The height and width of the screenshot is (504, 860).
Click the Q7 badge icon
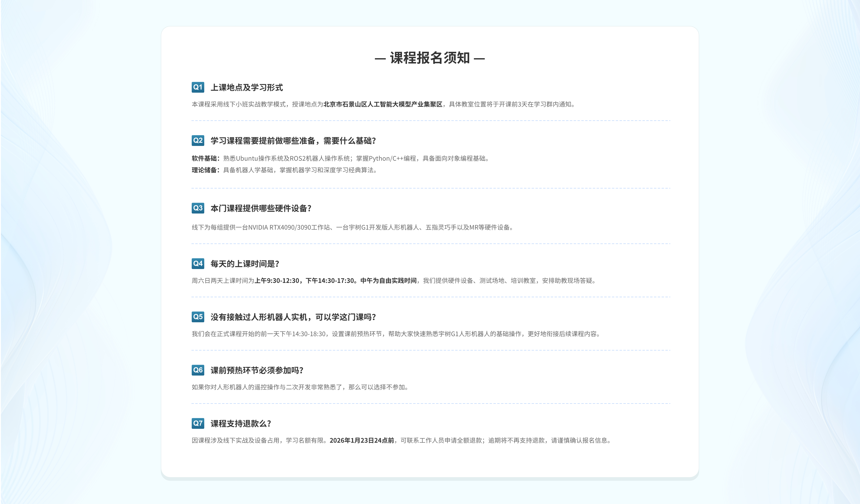point(198,423)
